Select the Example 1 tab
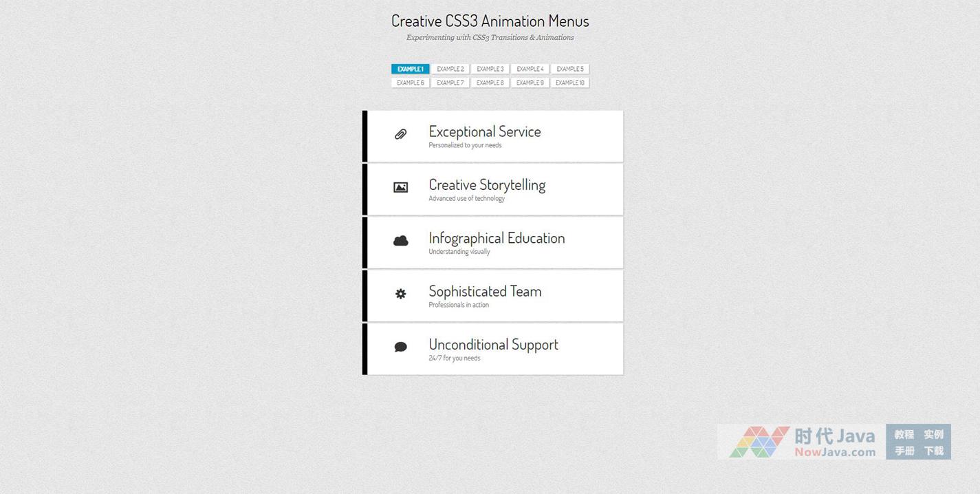The width and height of the screenshot is (980, 494). point(411,69)
